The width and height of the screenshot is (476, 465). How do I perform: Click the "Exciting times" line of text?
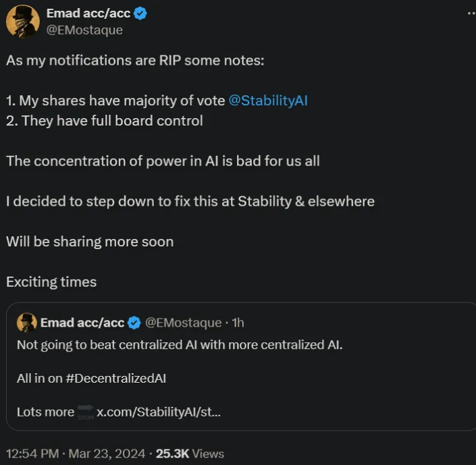tap(51, 282)
